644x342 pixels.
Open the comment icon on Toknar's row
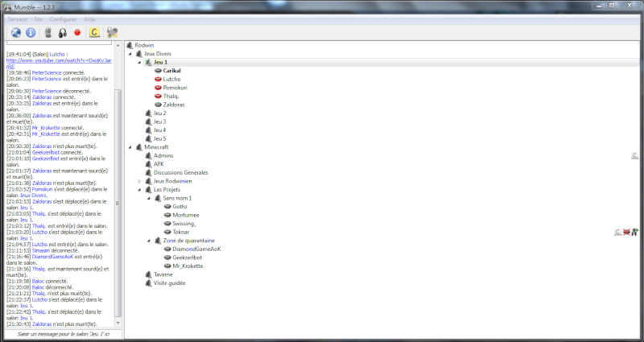coord(617,232)
